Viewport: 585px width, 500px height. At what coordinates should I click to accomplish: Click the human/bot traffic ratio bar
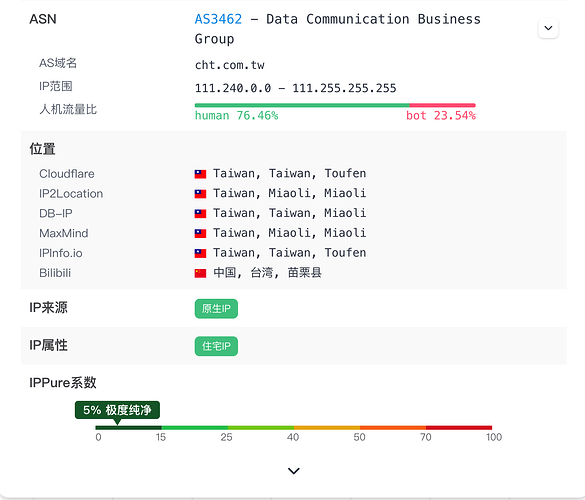point(335,106)
